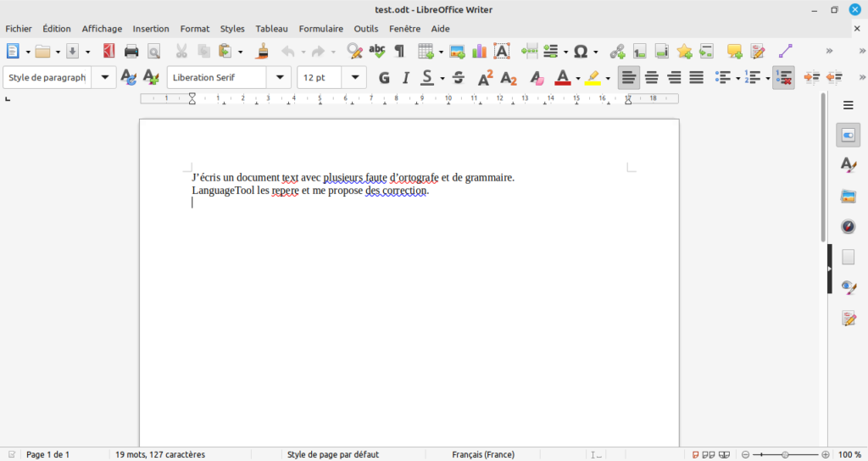
Task: Align paragraph left
Action: [628, 77]
